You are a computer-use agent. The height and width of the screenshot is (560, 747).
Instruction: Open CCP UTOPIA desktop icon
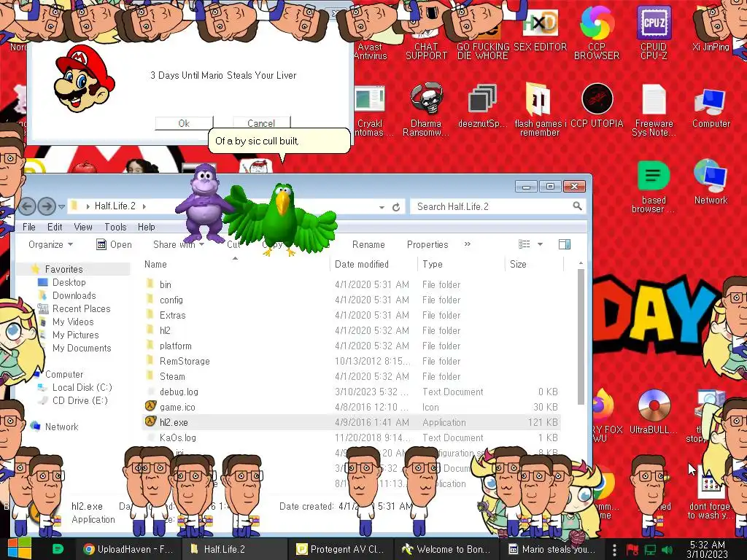[597, 106]
